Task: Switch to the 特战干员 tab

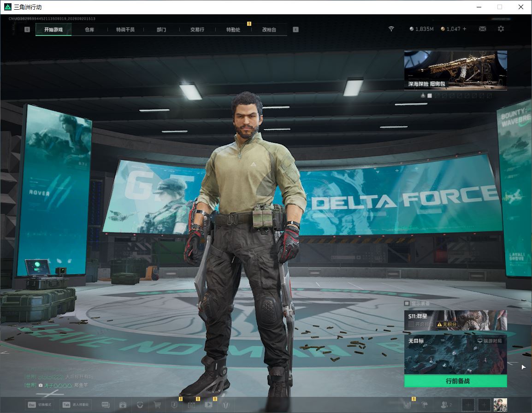Action: pyautogui.click(x=125, y=29)
